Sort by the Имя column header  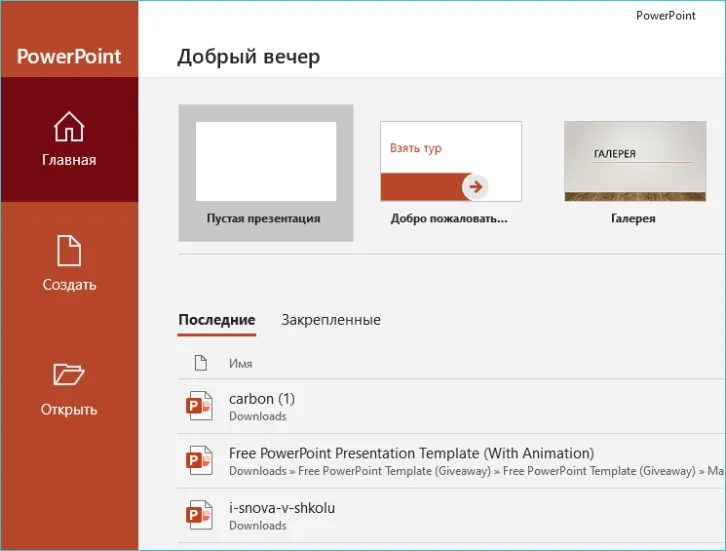pos(241,363)
